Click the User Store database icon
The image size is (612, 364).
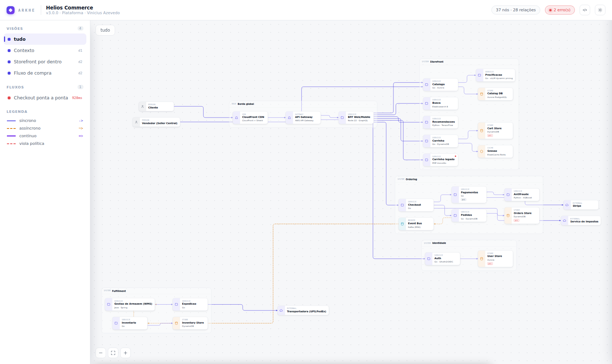pyautogui.click(x=482, y=259)
